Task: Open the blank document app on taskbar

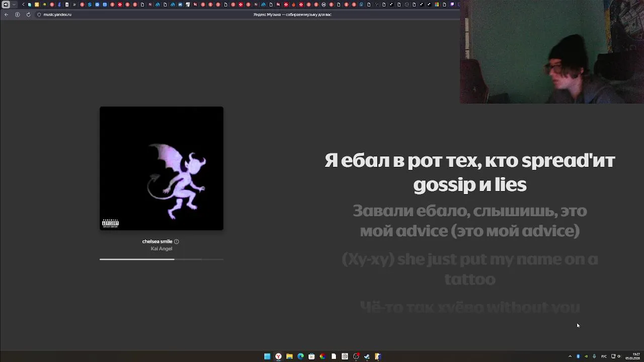Action: point(334,356)
